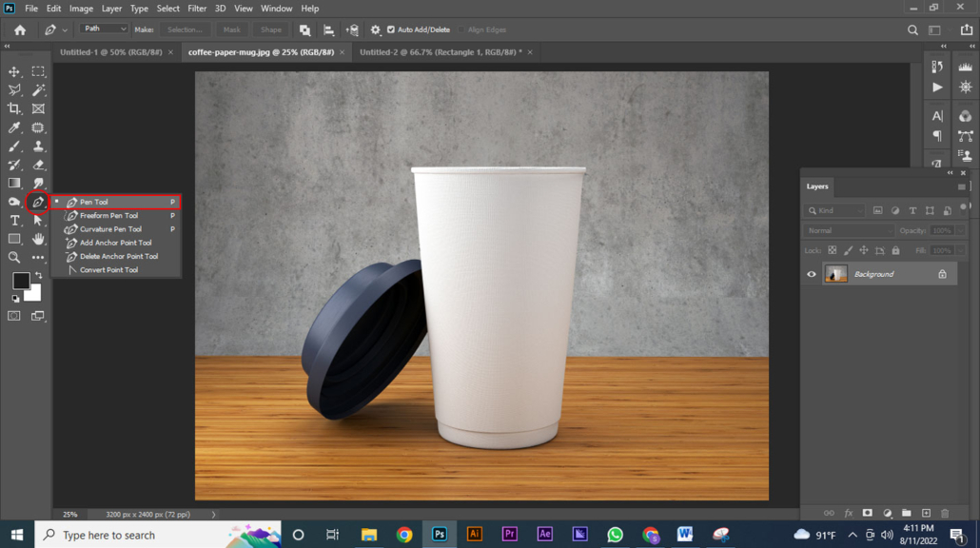This screenshot has width=980, height=548.
Task: Open the Filter menu
Action: pos(197,9)
